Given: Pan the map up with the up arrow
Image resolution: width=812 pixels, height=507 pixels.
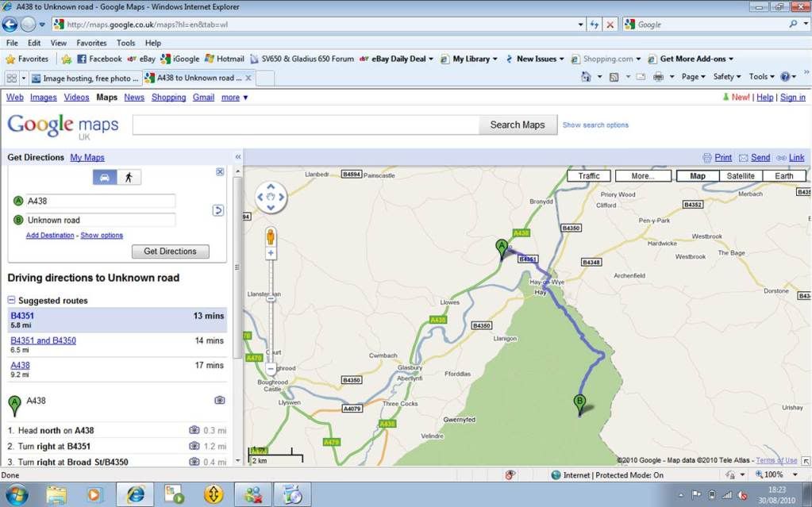Looking at the screenshot, I should tap(271, 187).
